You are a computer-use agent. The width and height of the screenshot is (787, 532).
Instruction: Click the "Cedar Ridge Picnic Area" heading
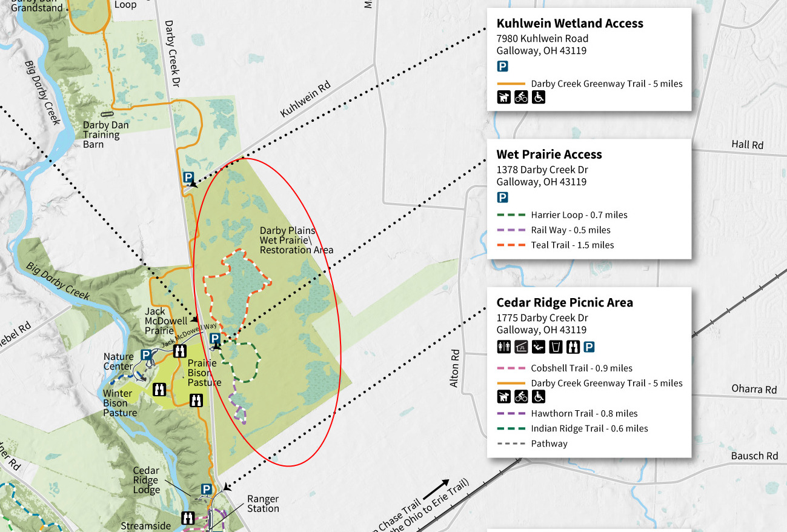coord(565,302)
